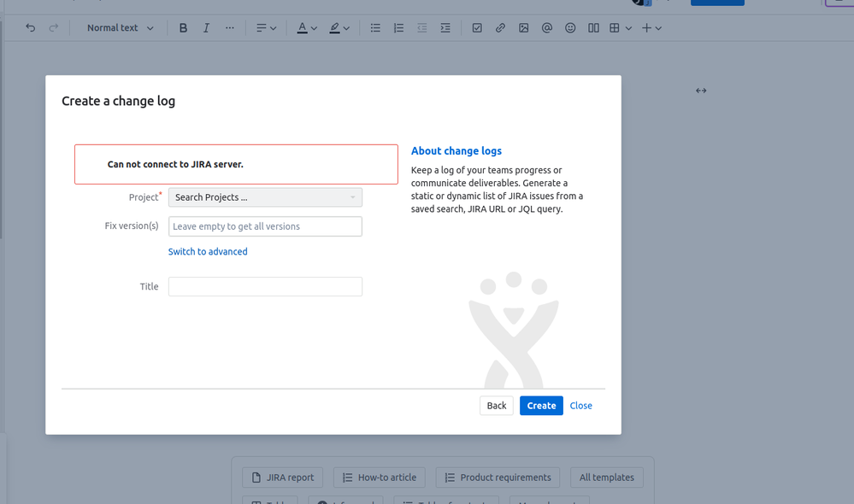Click the insert plus icon
The height and width of the screenshot is (504, 854).
click(x=646, y=27)
